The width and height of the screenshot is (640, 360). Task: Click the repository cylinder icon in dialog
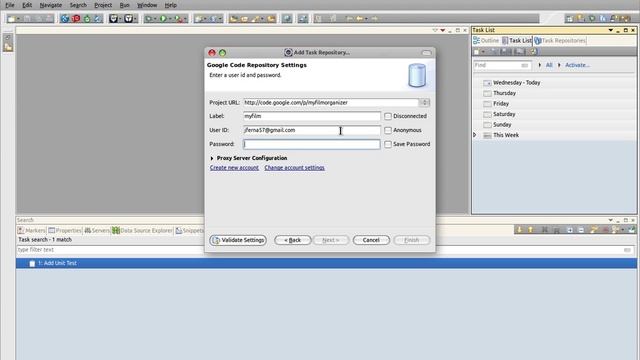417,76
